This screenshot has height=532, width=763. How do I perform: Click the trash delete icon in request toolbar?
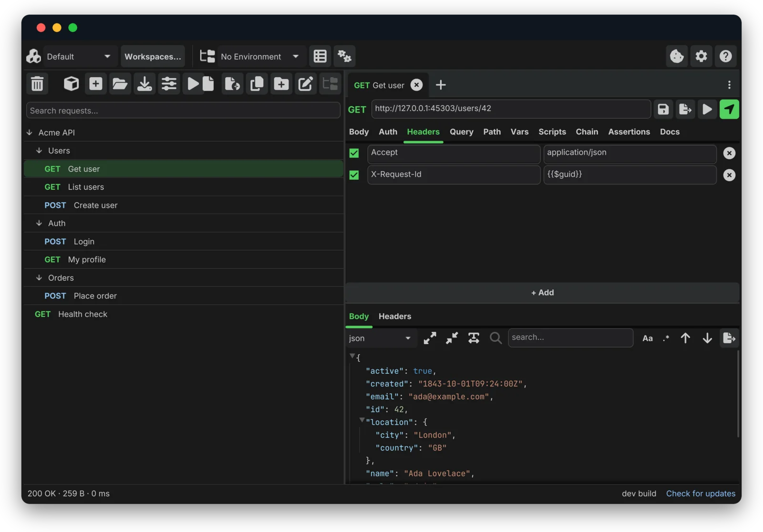coord(37,84)
